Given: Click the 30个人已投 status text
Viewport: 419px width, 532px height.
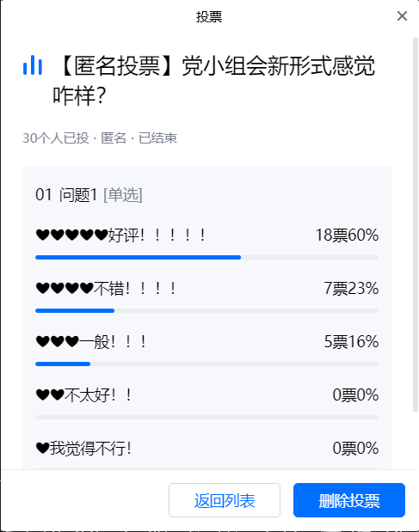Looking at the screenshot, I should pos(56,138).
